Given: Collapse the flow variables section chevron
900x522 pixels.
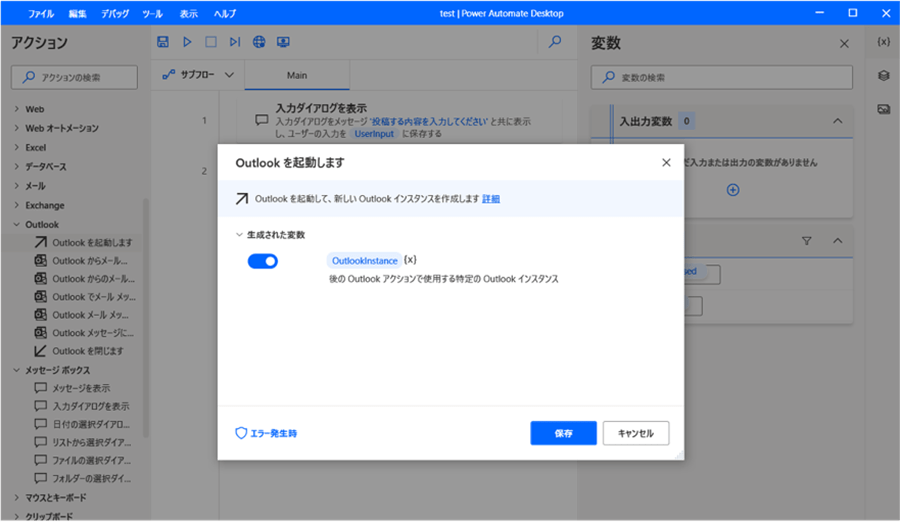Looking at the screenshot, I should pos(837,241).
